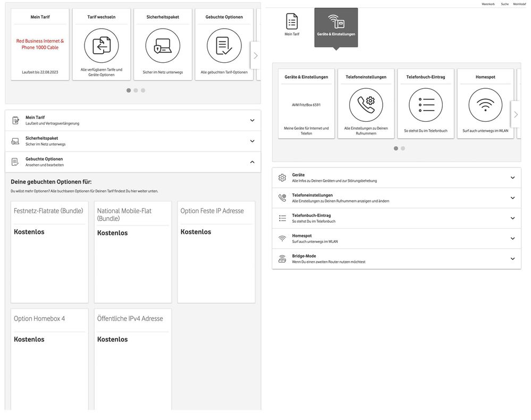Go to second tariff carousel dot
Viewport: 531px width, 420px height.
click(136, 90)
